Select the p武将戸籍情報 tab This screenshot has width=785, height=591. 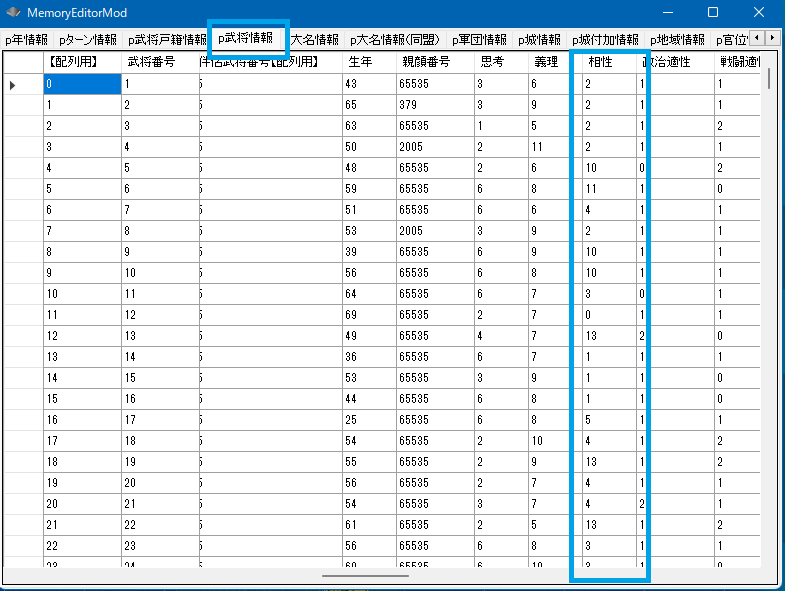[x=166, y=40]
